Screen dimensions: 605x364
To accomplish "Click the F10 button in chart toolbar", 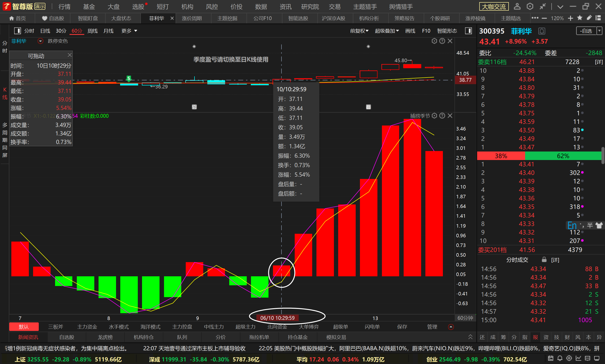I will 426,31.
